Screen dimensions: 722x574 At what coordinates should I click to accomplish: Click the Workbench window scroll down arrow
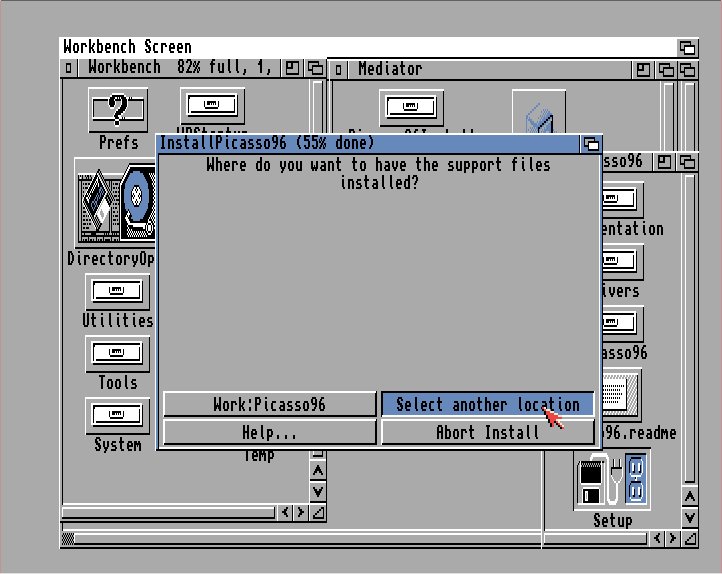[318, 491]
